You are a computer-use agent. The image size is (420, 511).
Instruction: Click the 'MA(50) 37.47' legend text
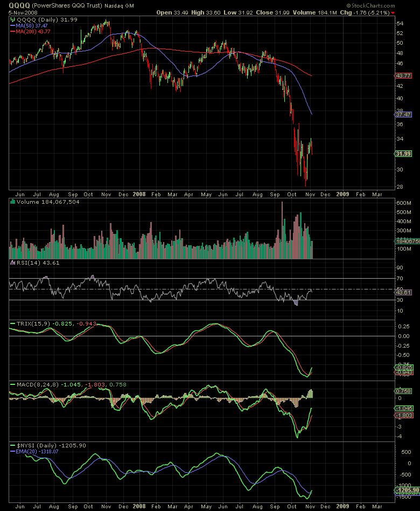point(32,25)
